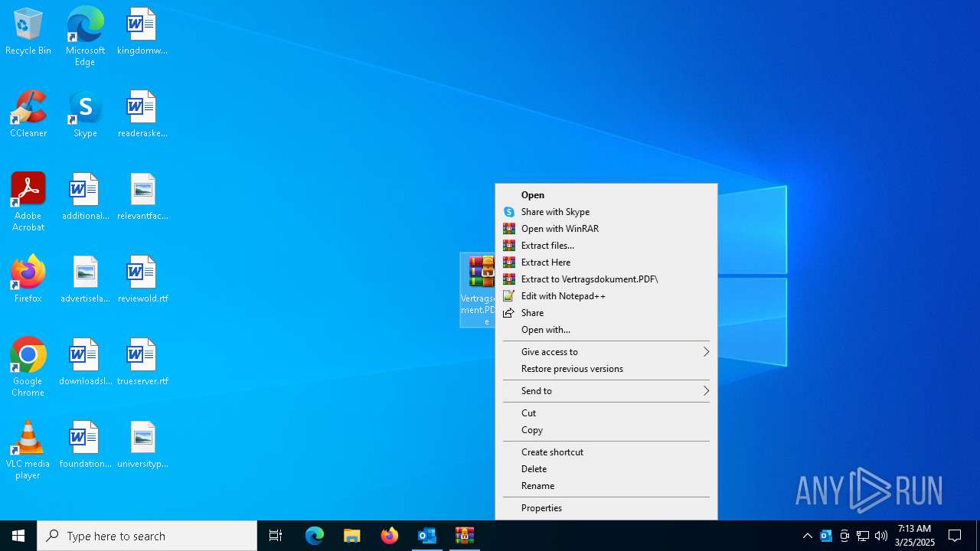This screenshot has height=551, width=980.
Task: Select the kingdomw... Word document icon
Action: 142,32
